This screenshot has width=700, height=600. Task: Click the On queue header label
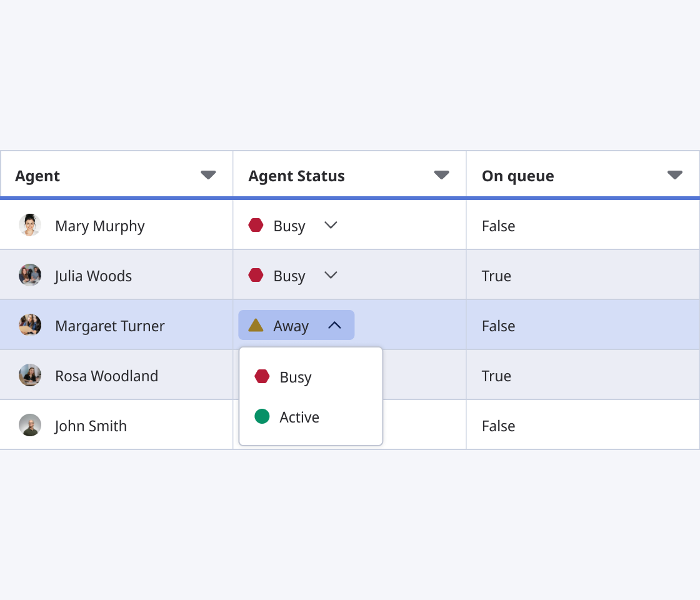click(x=518, y=176)
